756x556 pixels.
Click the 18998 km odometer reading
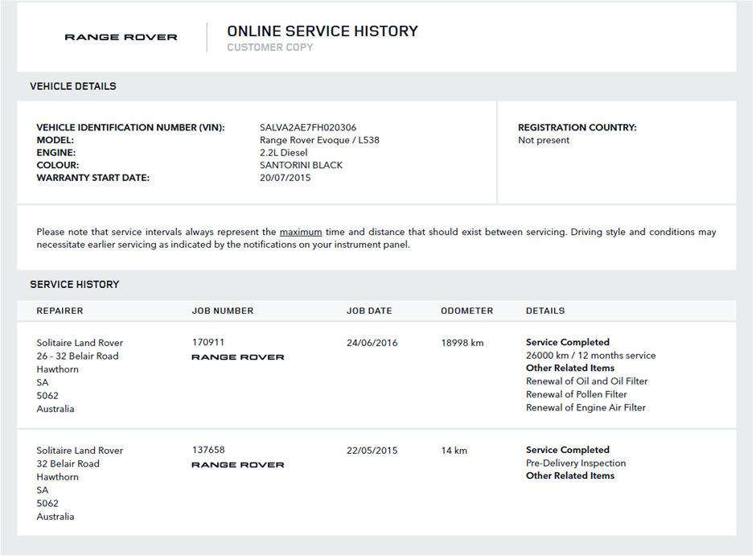(462, 343)
